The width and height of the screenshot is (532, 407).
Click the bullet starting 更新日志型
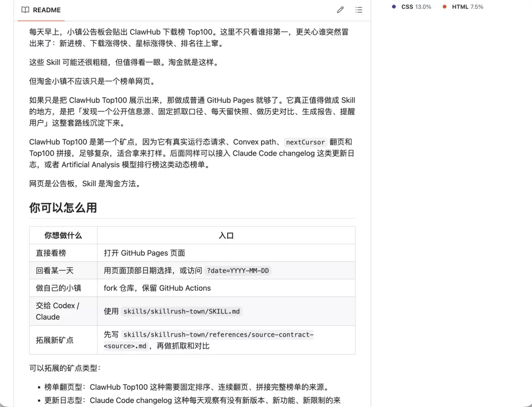(x=193, y=400)
